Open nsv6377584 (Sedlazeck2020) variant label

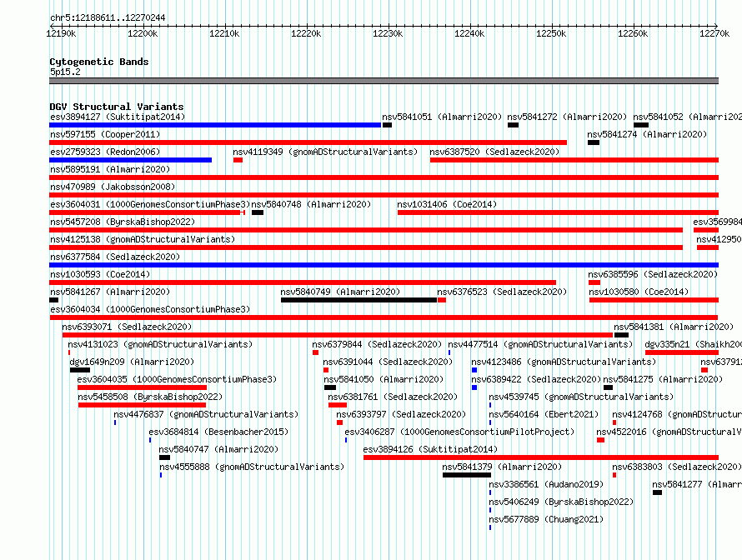(115, 257)
